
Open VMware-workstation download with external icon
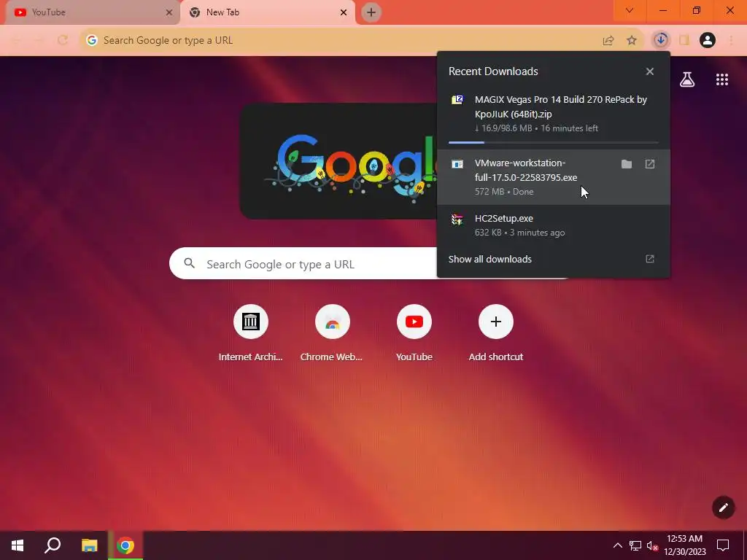click(x=650, y=164)
